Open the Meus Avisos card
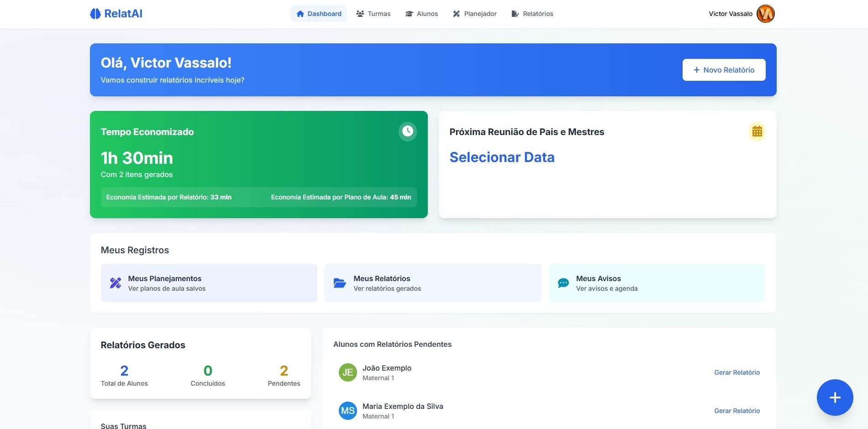868x429 pixels. (x=657, y=283)
